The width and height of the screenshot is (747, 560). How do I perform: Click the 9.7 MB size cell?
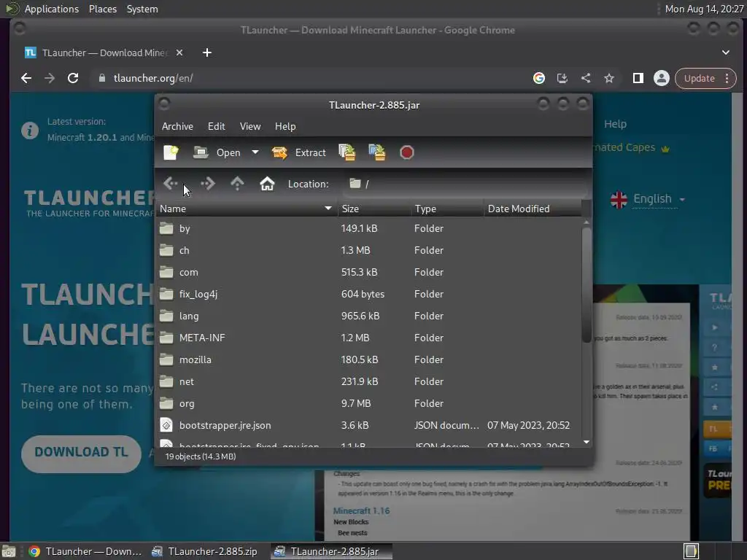tap(355, 404)
